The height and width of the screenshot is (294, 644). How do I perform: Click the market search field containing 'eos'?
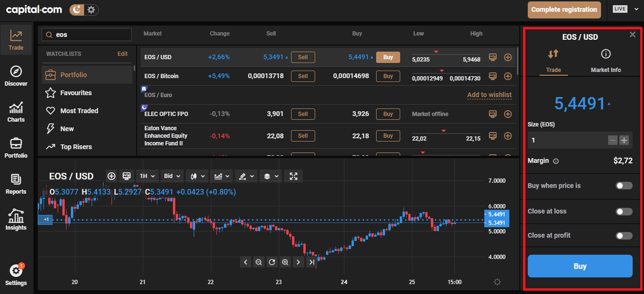point(87,34)
